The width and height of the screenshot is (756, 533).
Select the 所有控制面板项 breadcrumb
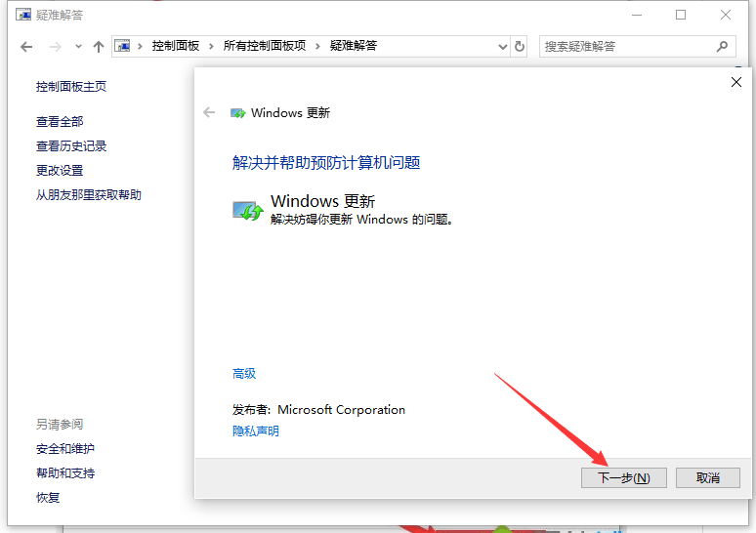[265, 46]
